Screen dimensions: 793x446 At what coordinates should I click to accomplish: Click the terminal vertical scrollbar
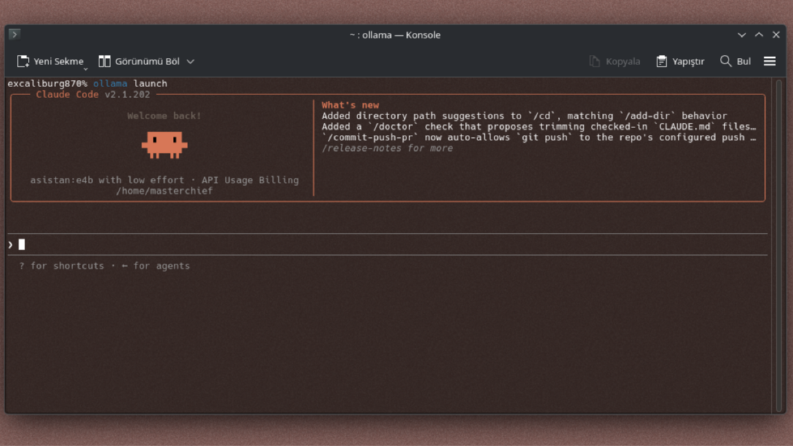pyautogui.click(x=779, y=245)
